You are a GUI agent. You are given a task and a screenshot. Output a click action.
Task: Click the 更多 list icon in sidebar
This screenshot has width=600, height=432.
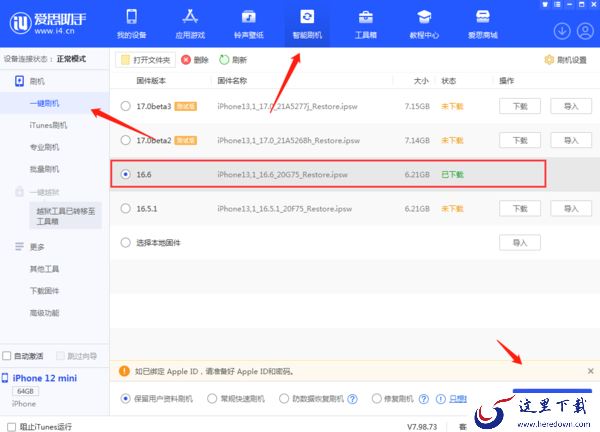tap(19, 246)
